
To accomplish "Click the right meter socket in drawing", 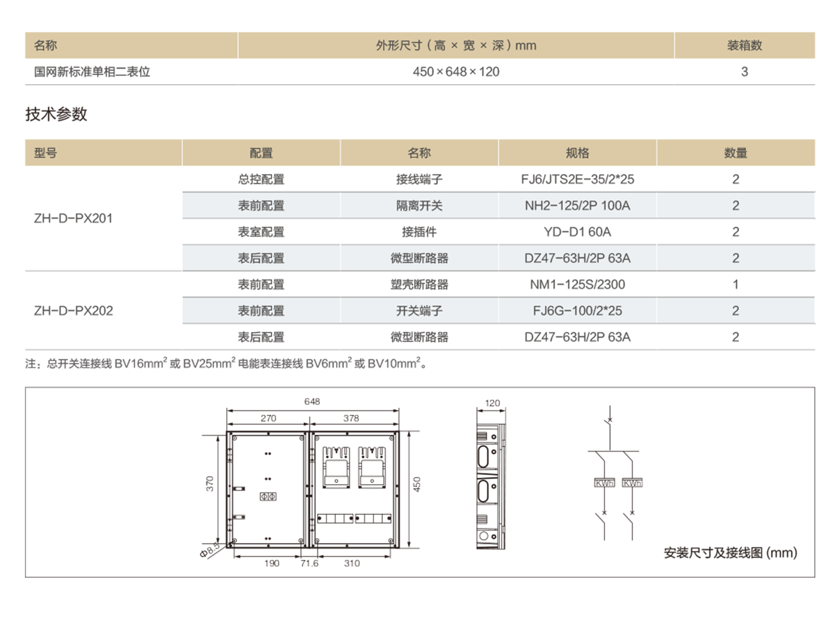I will [x=372, y=467].
